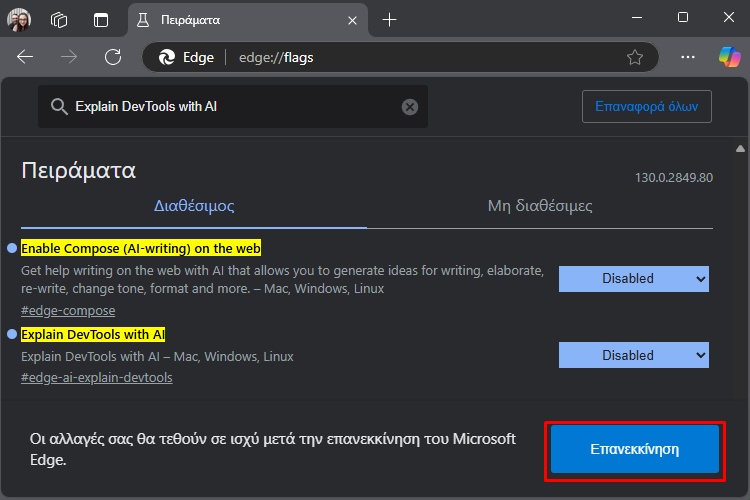Click the Επανεκκίνηση restart button
Viewport: 750px width, 500px height.
(x=635, y=449)
